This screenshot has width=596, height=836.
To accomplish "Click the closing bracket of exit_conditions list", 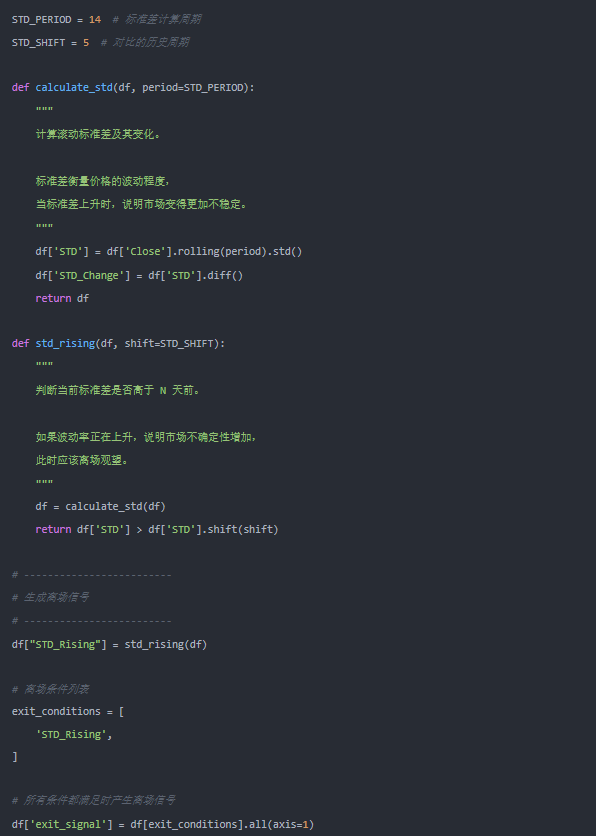I will tap(15, 757).
